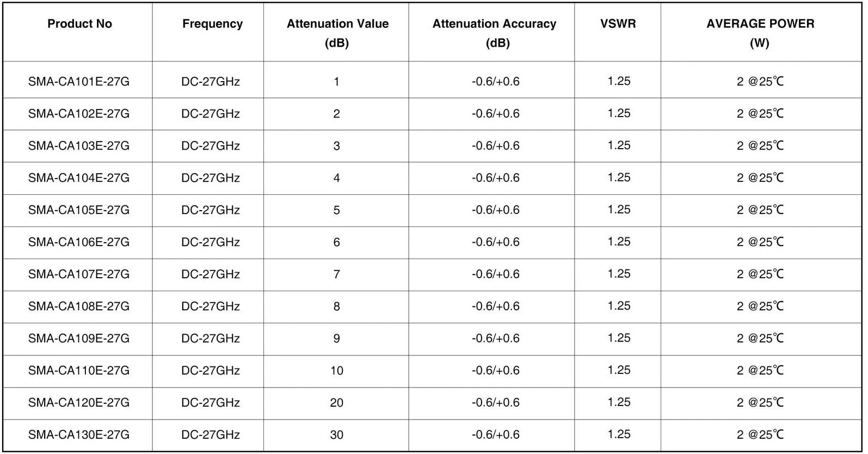Select attenuation value 30 cell
The width and height of the screenshot is (868, 454).
click(x=336, y=435)
